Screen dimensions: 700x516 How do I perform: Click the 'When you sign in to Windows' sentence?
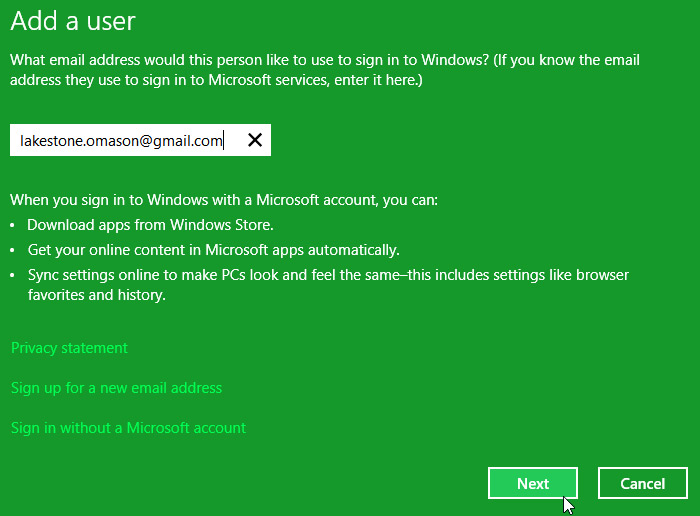(x=224, y=200)
